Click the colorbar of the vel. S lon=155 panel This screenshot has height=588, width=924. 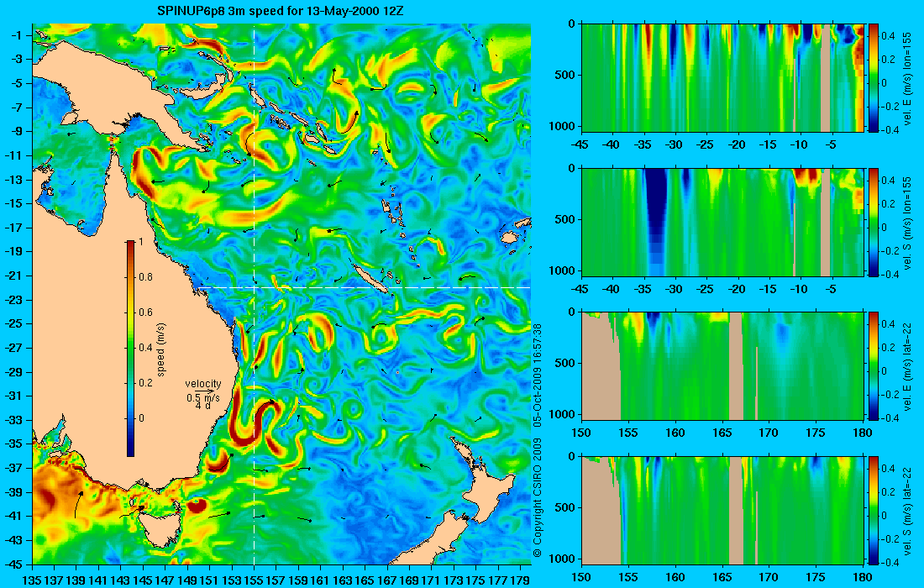[874, 222]
